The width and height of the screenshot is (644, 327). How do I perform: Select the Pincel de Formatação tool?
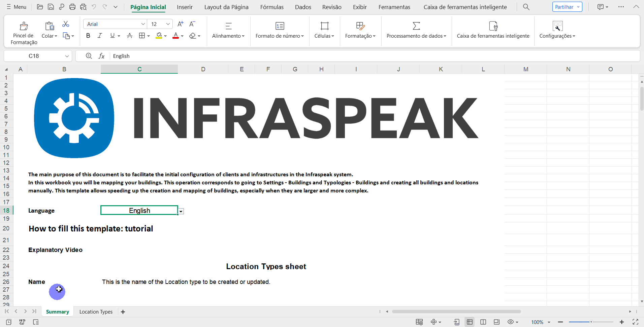24,33
